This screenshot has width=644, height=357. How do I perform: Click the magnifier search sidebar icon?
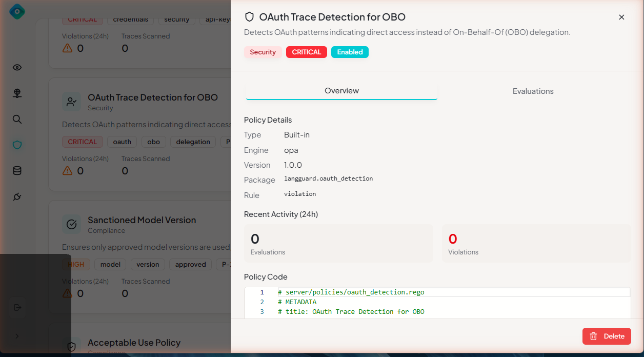click(17, 120)
